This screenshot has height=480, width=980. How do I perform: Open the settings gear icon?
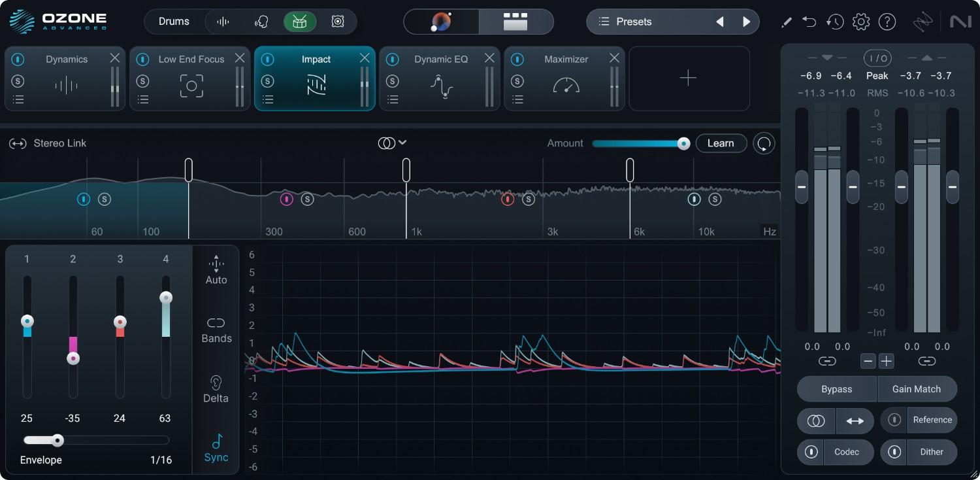pyautogui.click(x=861, y=22)
